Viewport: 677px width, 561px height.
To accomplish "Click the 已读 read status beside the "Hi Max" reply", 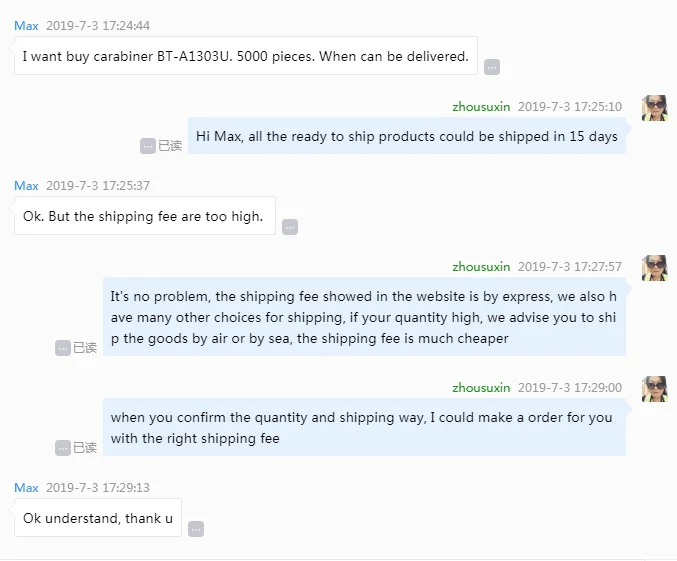I will 170,146.
